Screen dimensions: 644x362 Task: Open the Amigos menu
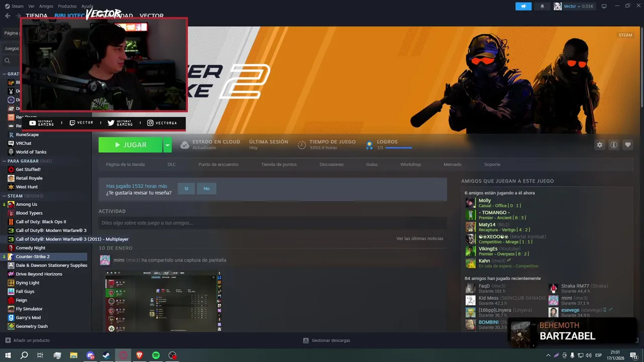[x=46, y=6]
